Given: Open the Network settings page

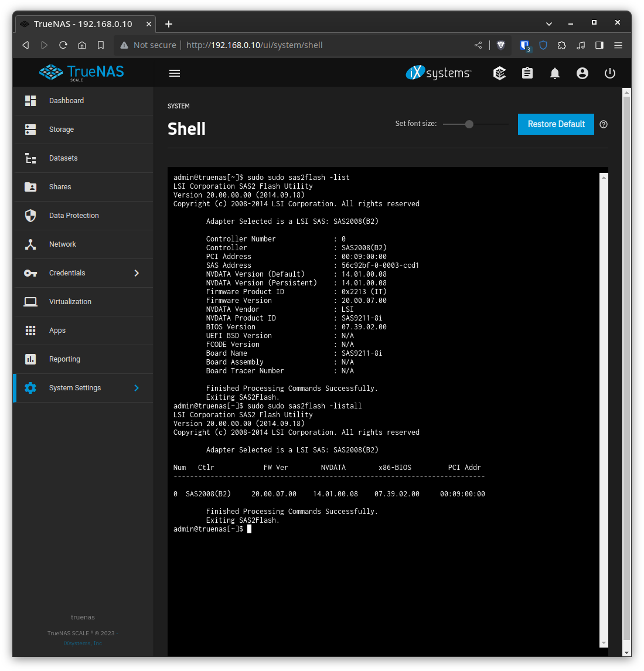Looking at the screenshot, I should pos(83,244).
